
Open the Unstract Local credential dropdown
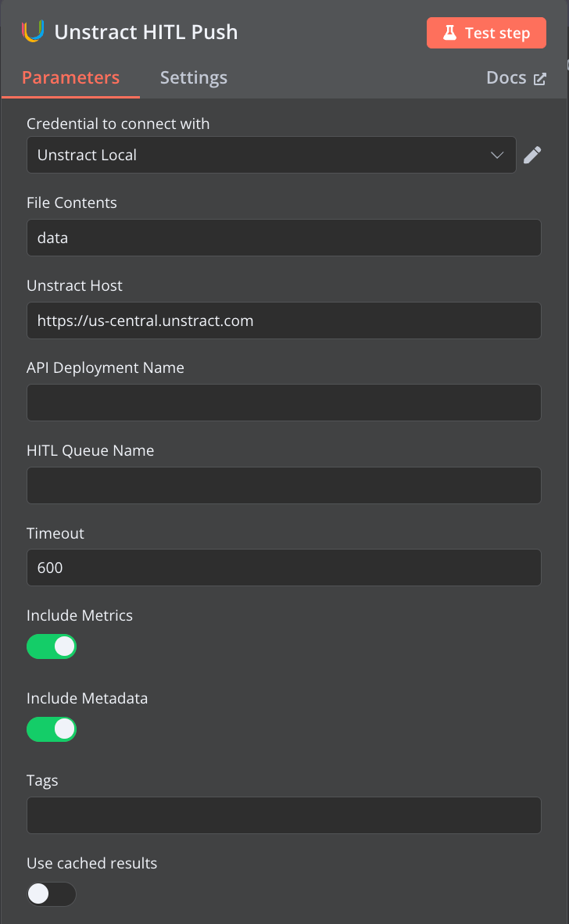tap(271, 155)
